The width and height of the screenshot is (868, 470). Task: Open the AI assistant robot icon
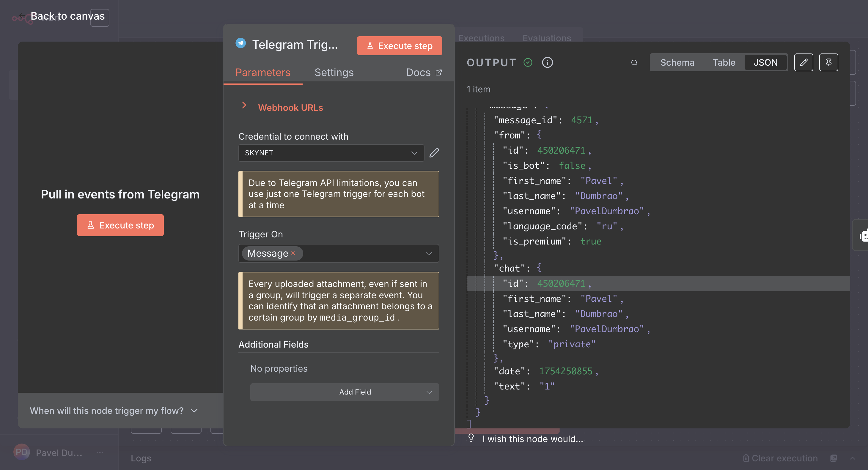(x=863, y=235)
